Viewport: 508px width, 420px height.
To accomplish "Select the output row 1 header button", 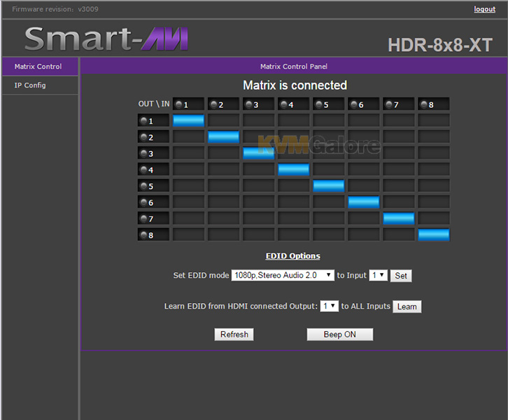I will [153, 120].
